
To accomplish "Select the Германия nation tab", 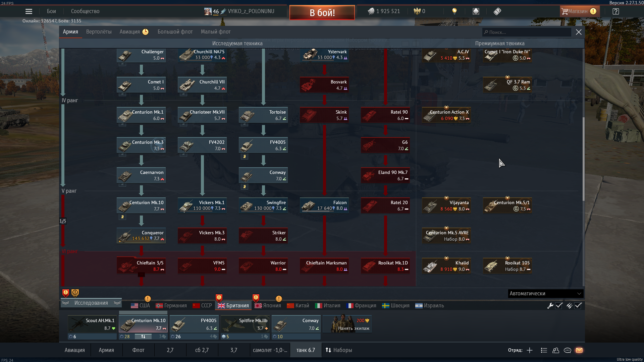I will click(x=171, y=306).
